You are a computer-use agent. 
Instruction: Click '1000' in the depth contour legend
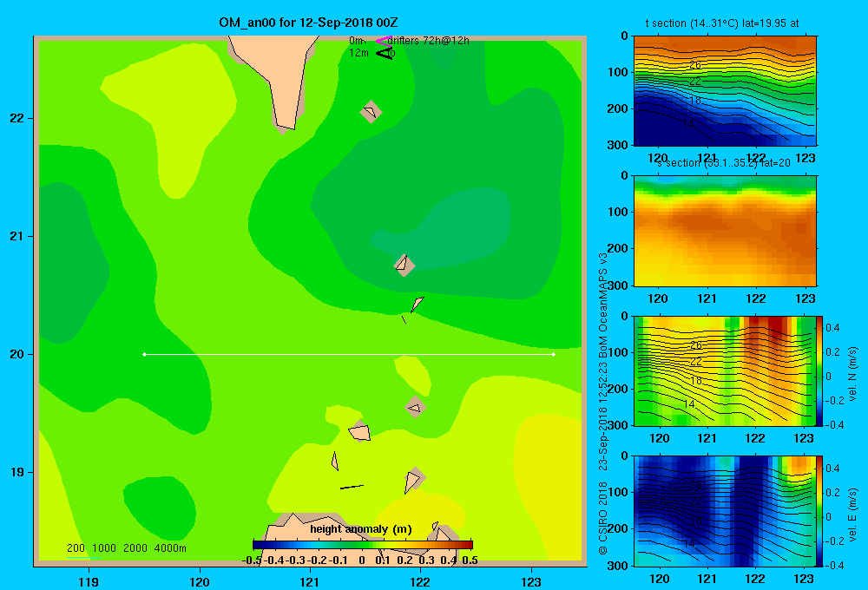(104, 548)
